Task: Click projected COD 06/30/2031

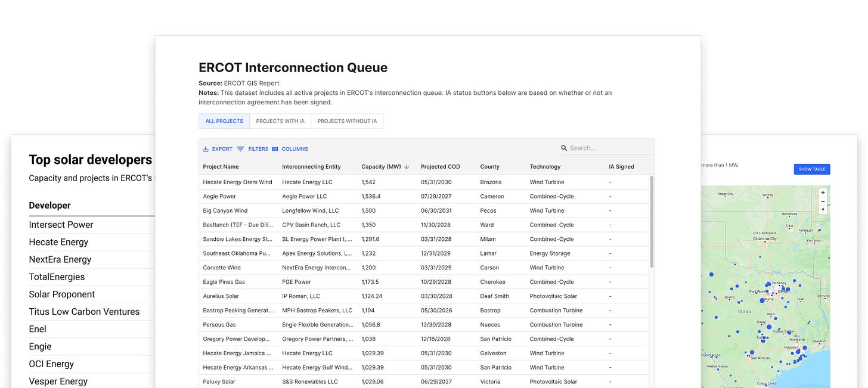Action: (x=436, y=211)
